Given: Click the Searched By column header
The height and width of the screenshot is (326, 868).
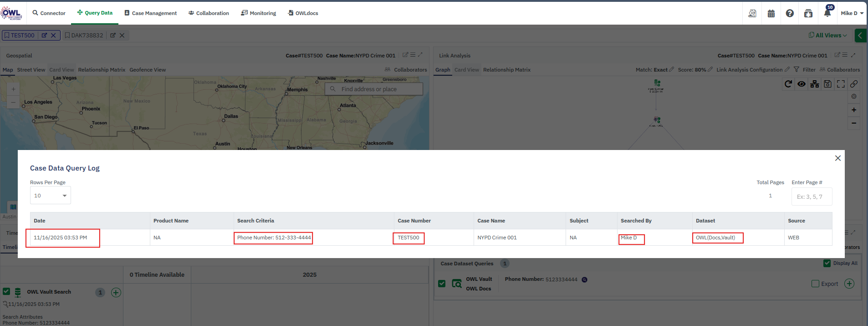Looking at the screenshot, I should (x=636, y=221).
